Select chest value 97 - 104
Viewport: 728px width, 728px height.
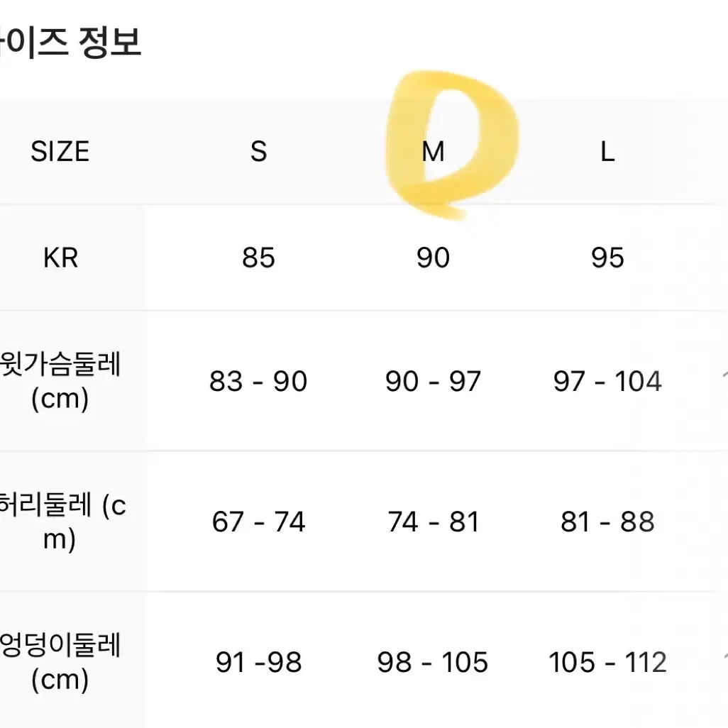tap(607, 381)
